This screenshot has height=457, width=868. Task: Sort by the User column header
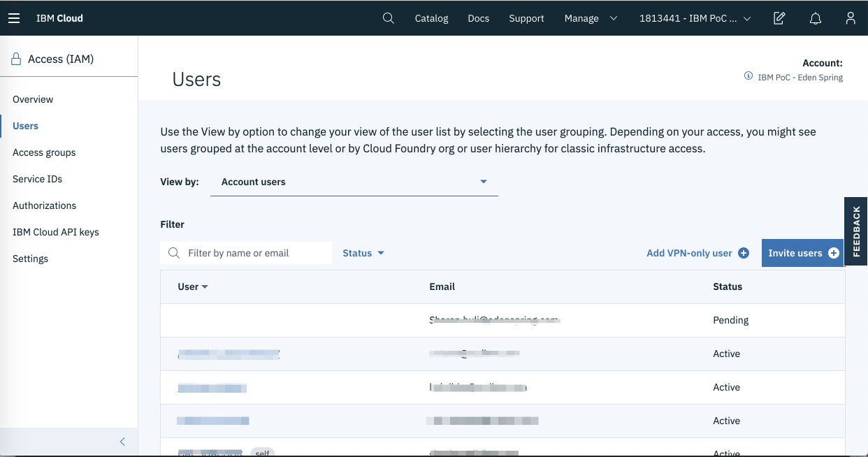pos(193,286)
